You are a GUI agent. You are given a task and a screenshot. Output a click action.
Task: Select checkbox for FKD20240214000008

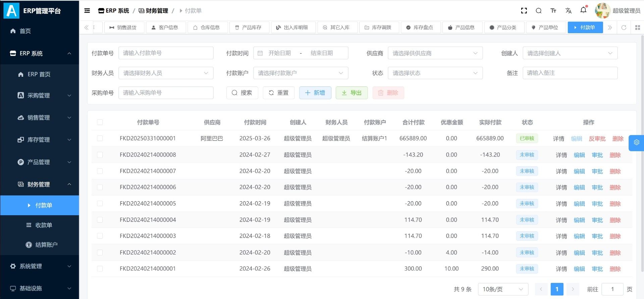click(x=100, y=155)
